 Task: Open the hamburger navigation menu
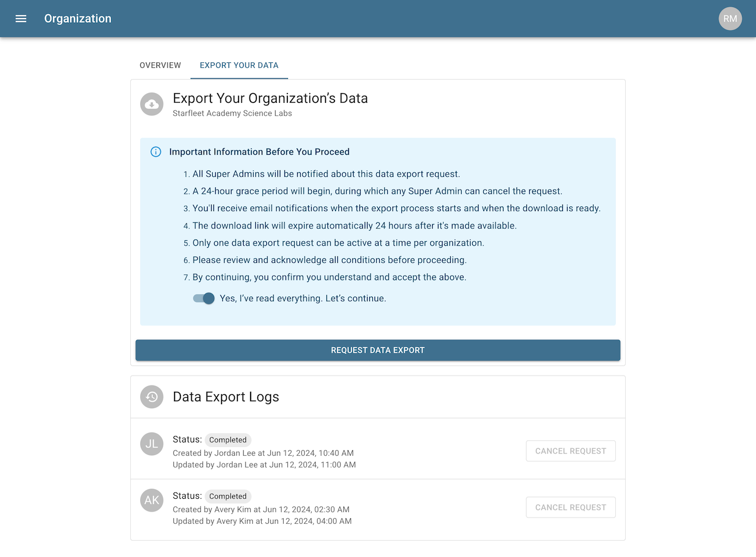(x=21, y=19)
